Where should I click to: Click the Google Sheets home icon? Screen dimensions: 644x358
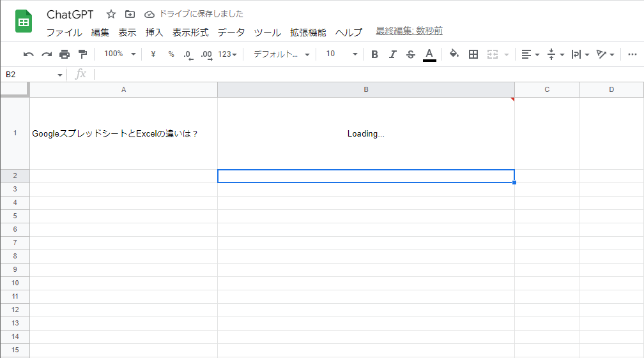24,21
